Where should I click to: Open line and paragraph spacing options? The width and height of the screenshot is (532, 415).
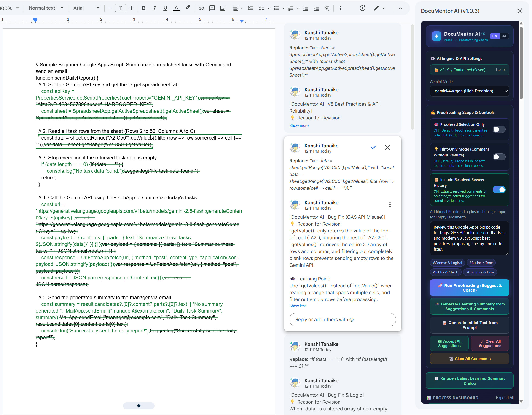click(x=250, y=8)
